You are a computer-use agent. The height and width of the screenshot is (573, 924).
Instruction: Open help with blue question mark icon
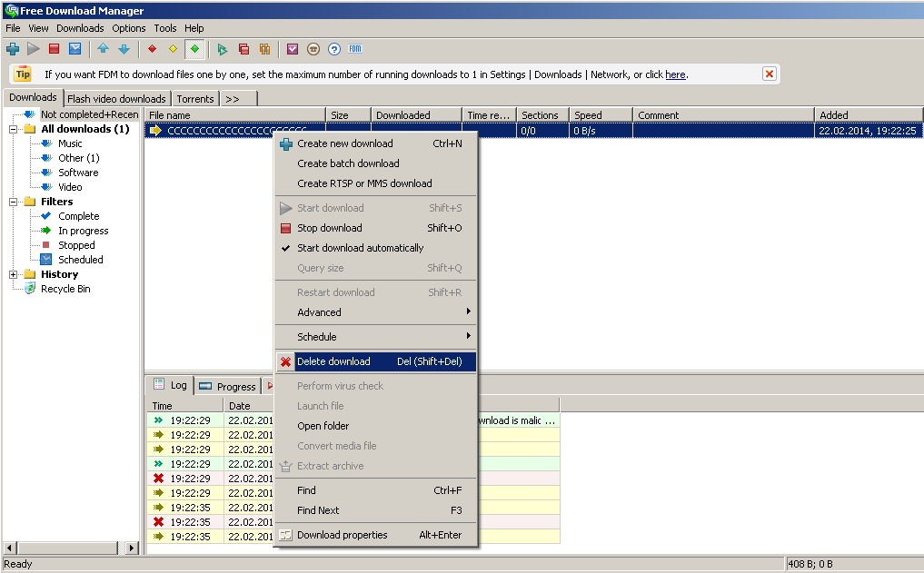[x=334, y=49]
